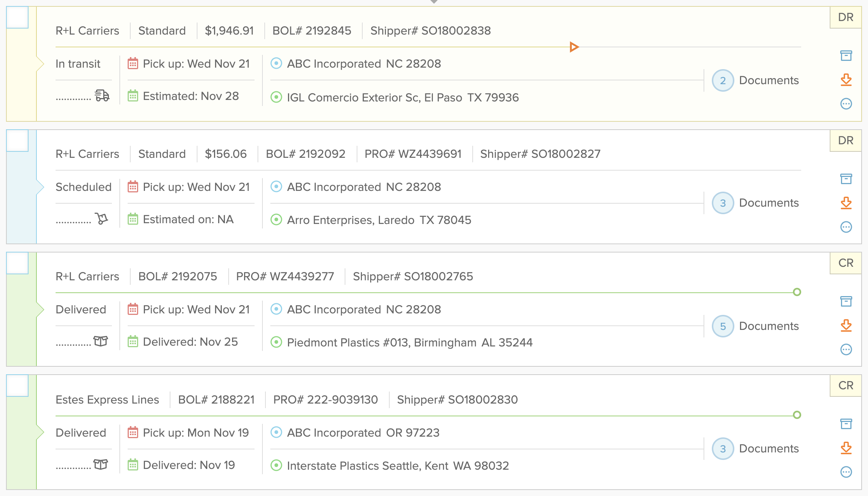
Task: Open more options for Estes shipment
Action: tap(846, 472)
